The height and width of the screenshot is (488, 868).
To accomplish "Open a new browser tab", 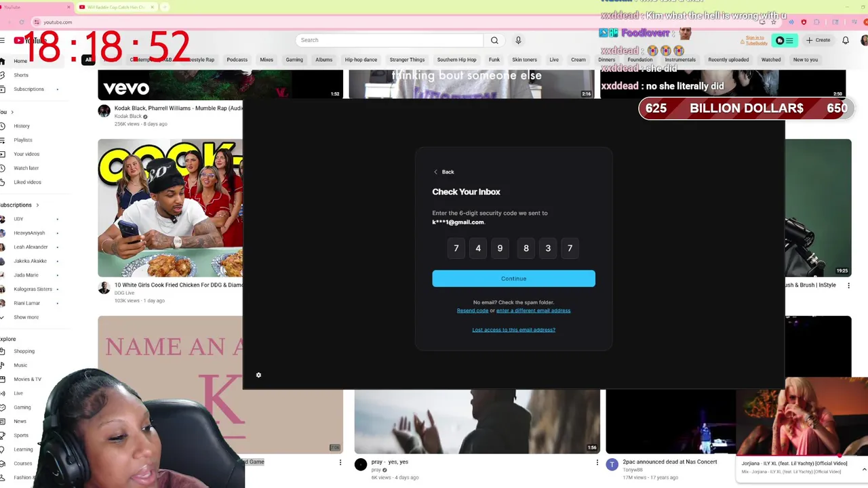I will (x=165, y=7).
